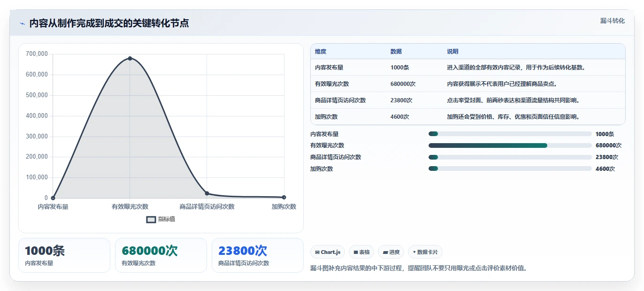Click the 有效曝光次数 label beside progress bar
Image resolution: width=644 pixels, height=291 pixels.
pos(327,145)
